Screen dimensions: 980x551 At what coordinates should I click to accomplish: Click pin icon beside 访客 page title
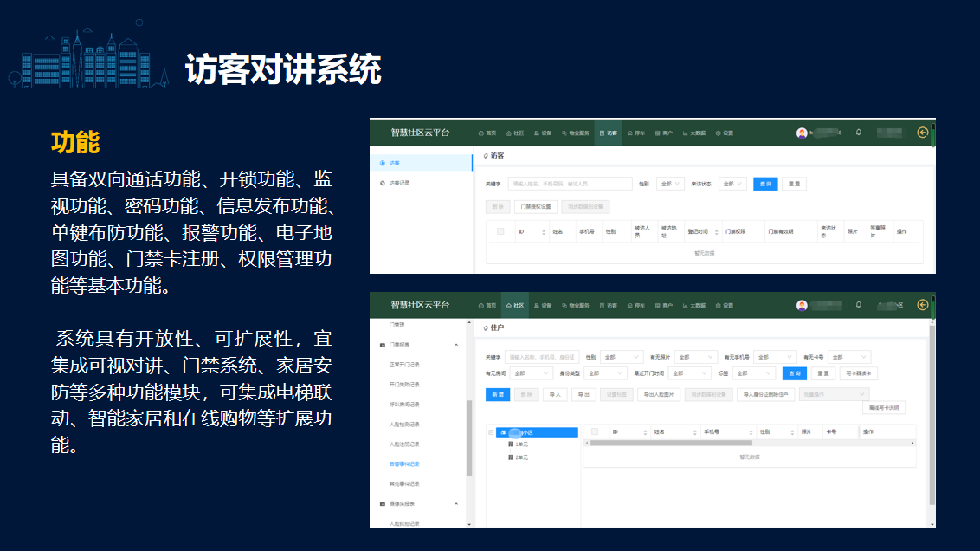point(486,156)
